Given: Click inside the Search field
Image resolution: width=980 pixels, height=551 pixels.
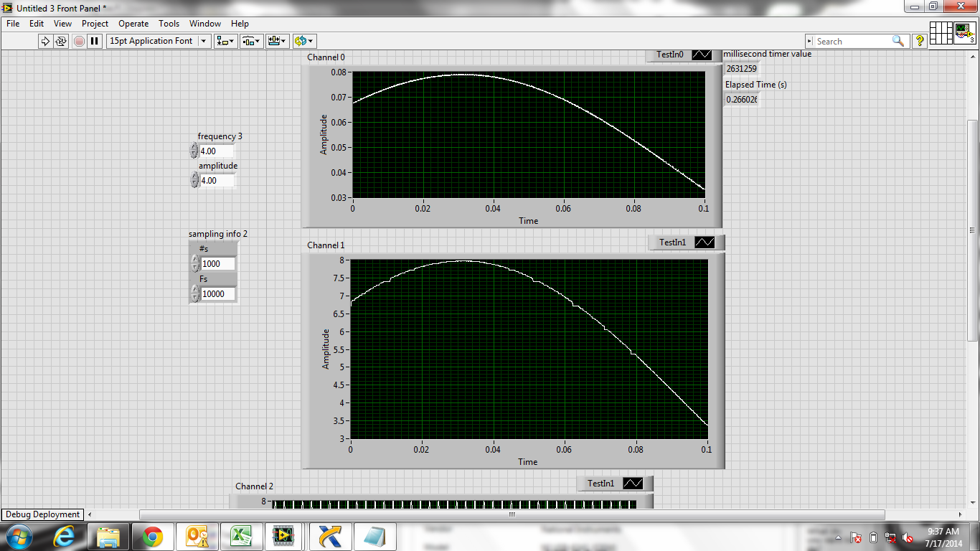Looking at the screenshot, I should pos(854,41).
